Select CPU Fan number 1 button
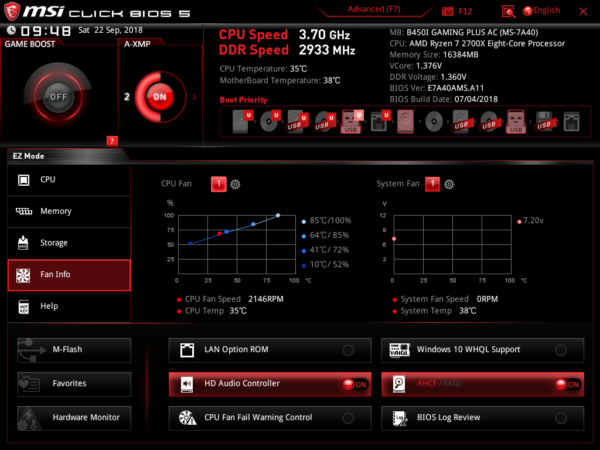Screen dimensions: 600x450 pos(219,184)
